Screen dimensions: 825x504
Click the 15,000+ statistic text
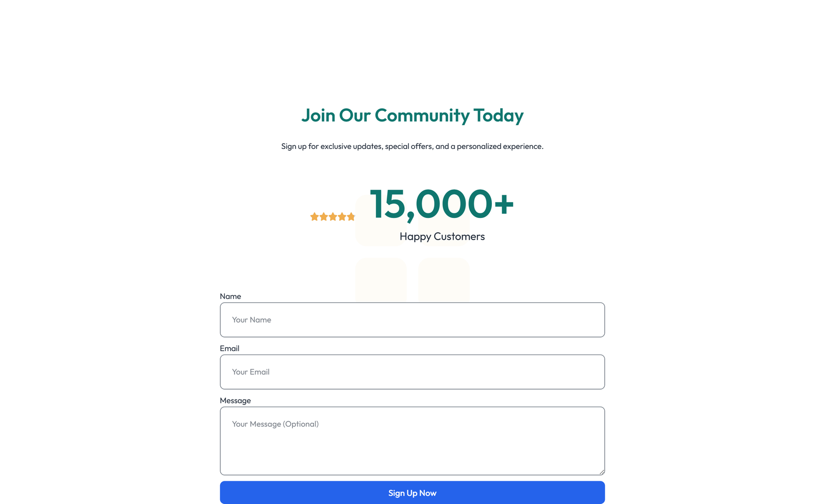441,205
